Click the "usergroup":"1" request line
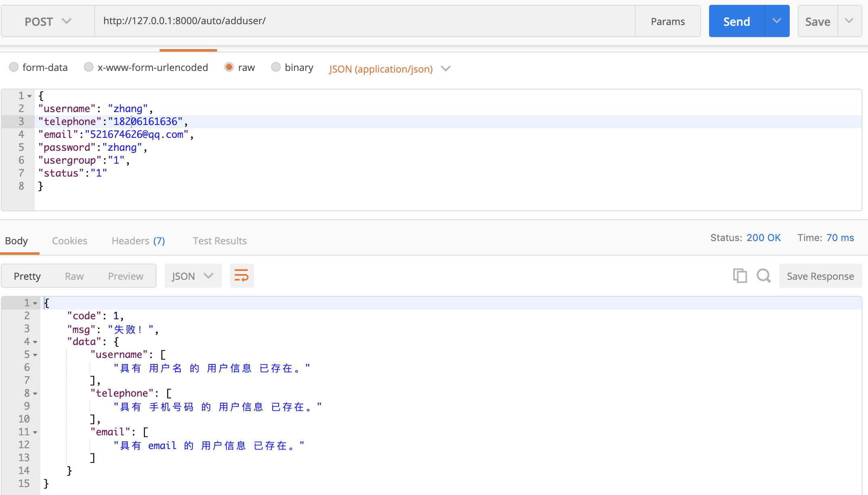The height and width of the screenshot is (495, 868). [84, 160]
